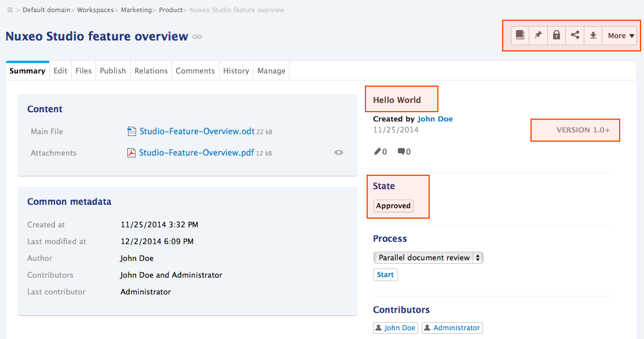The width and height of the screenshot is (644, 339).
Task: Open Studio-Feature-Overview.pdf attachment link
Action: (196, 153)
